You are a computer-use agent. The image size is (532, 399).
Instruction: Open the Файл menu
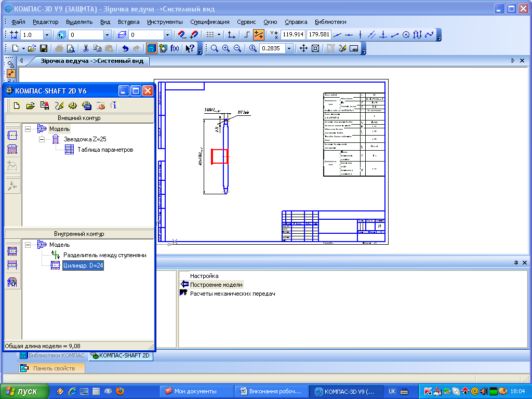pos(18,22)
